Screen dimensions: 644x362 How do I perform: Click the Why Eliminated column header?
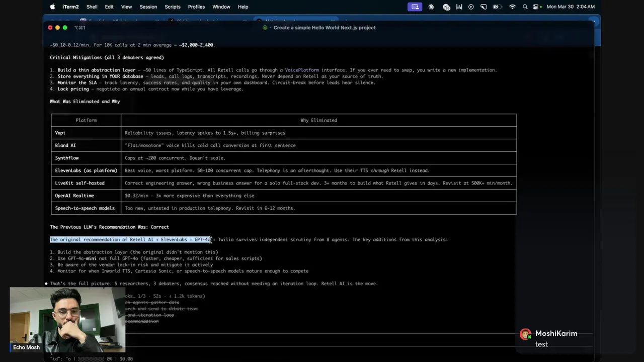tap(318, 120)
